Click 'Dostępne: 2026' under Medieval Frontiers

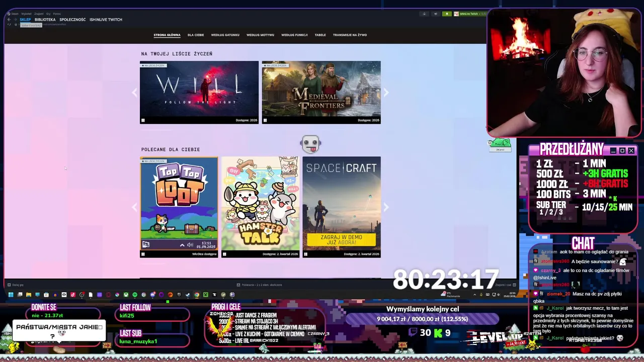[x=368, y=121]
